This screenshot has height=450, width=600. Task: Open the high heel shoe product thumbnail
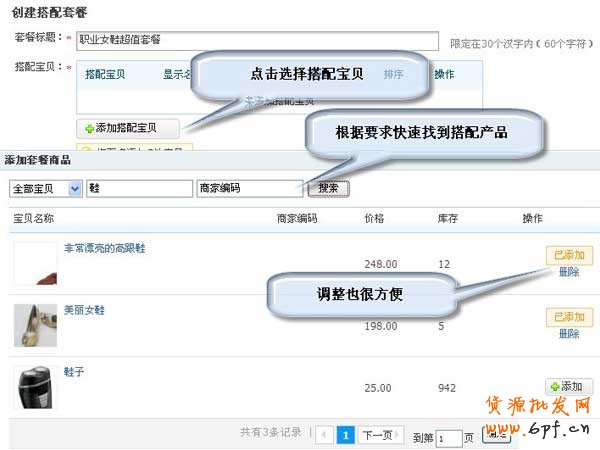click(x=35, y=262)
